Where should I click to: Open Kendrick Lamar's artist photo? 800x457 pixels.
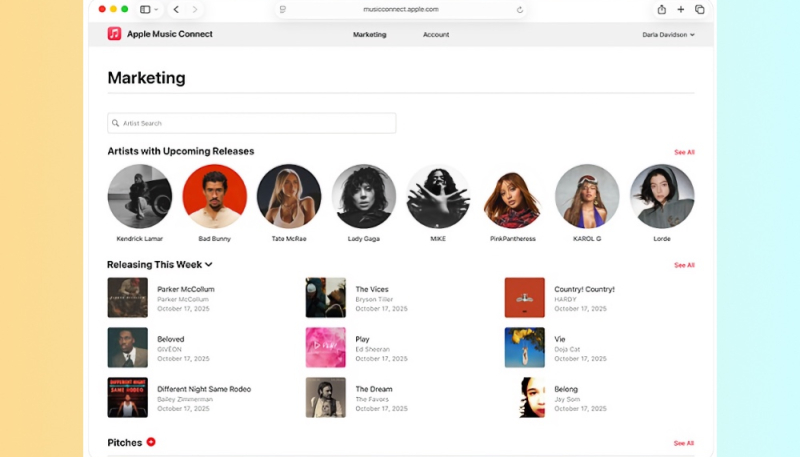(x=140, y=196)
